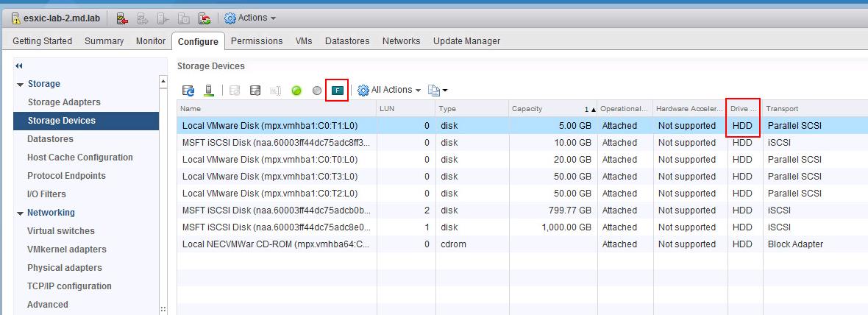Sort by the Drive type column header

click(744, 109)
